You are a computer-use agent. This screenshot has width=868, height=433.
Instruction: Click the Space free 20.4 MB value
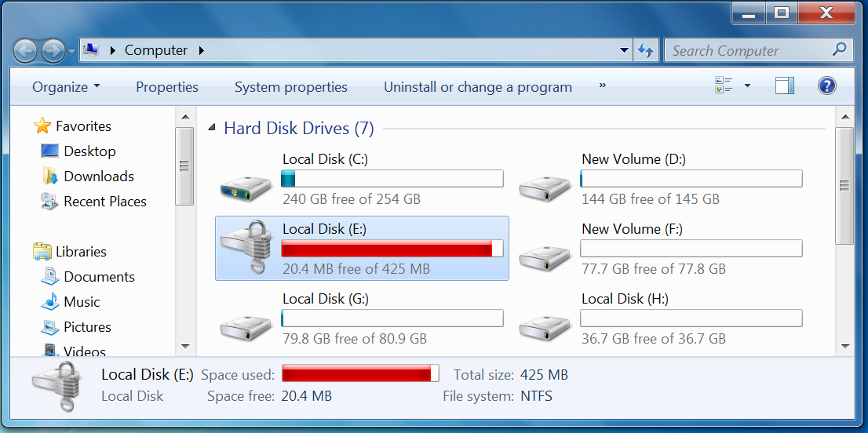(x=307, y=396)
